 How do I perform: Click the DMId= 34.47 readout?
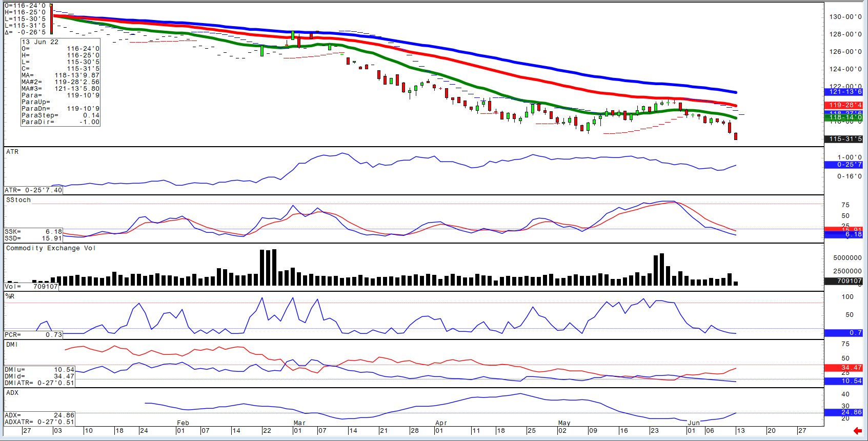click(x=39, y=376)
